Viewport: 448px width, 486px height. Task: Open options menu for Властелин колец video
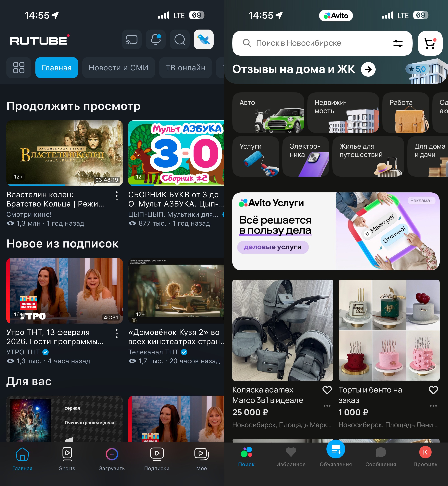(x=117, y=196)
